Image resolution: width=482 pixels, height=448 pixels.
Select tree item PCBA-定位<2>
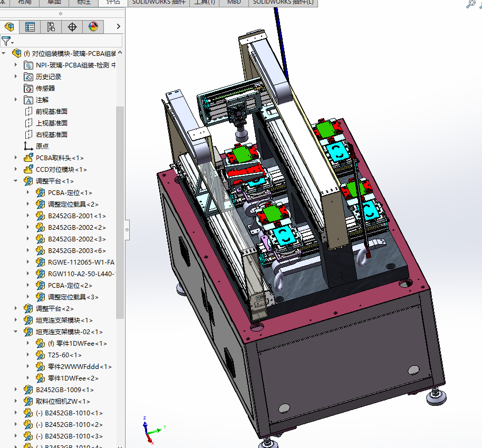pyautogui.click(x=70, y=286)
